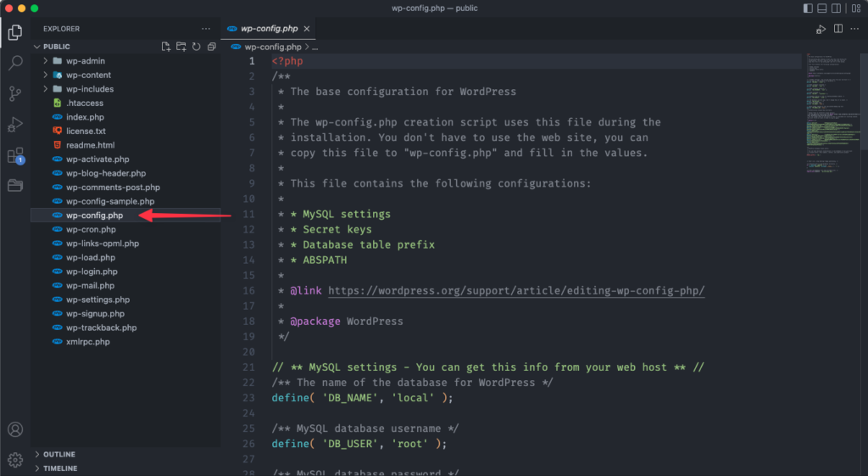Open the Search view in activity bar
Viewport: 868px width, 476px height.
pos(15,63)
